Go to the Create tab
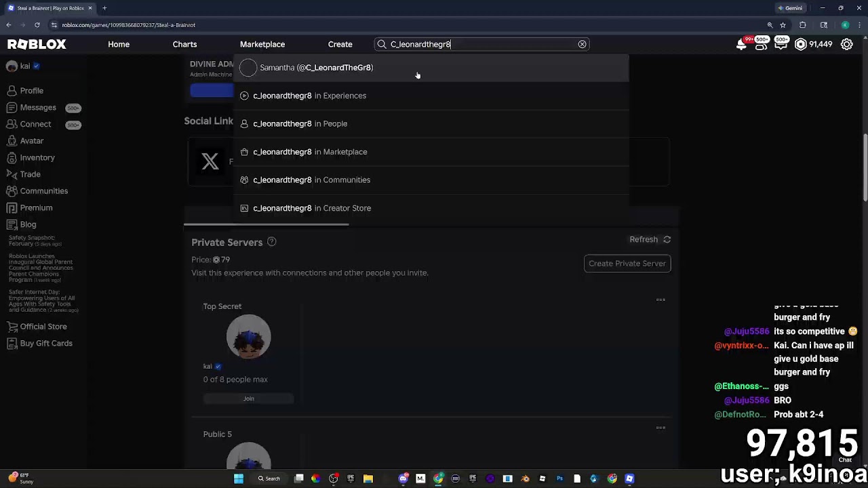This screenshot has height=488, width=868. 340,44
